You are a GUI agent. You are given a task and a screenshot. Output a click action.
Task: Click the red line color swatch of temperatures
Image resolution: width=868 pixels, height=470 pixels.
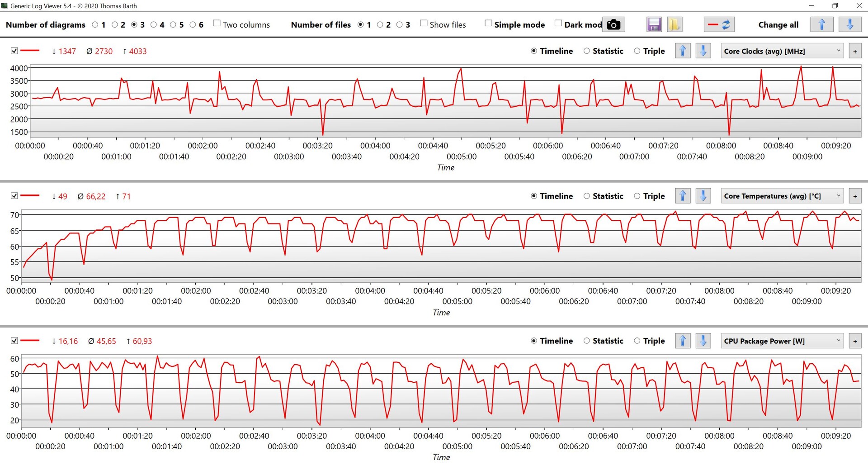coord(30,195)
